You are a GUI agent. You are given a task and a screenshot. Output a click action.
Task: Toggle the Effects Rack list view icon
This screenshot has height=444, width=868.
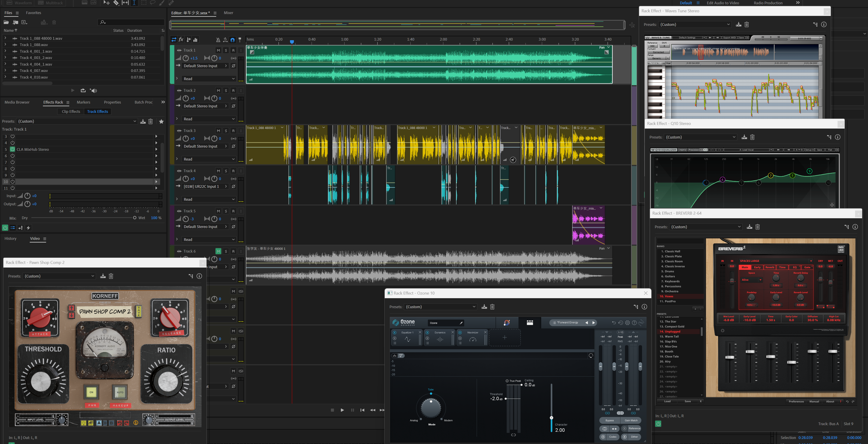tap(13, 228)
